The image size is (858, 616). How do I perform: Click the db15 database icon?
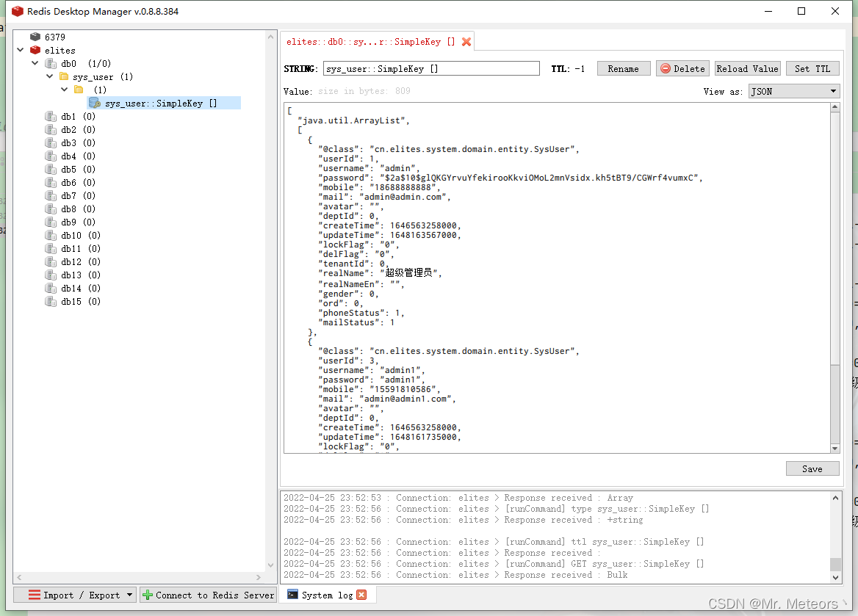[51, 302]
